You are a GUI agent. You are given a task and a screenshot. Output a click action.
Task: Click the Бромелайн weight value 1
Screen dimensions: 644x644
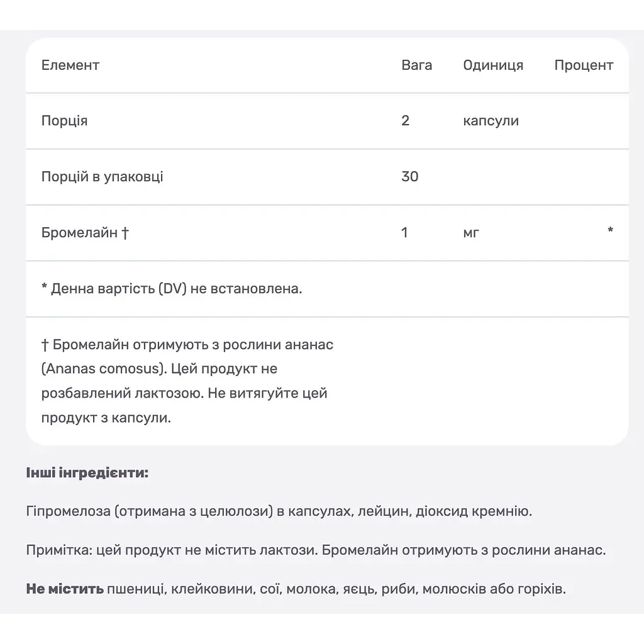[404, 233]
